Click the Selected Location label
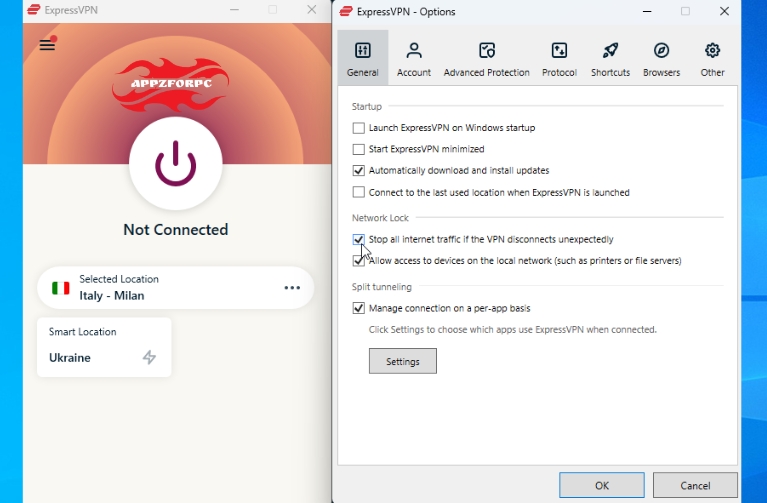This screenshot has height=503, width=767. tap(119, 279)
